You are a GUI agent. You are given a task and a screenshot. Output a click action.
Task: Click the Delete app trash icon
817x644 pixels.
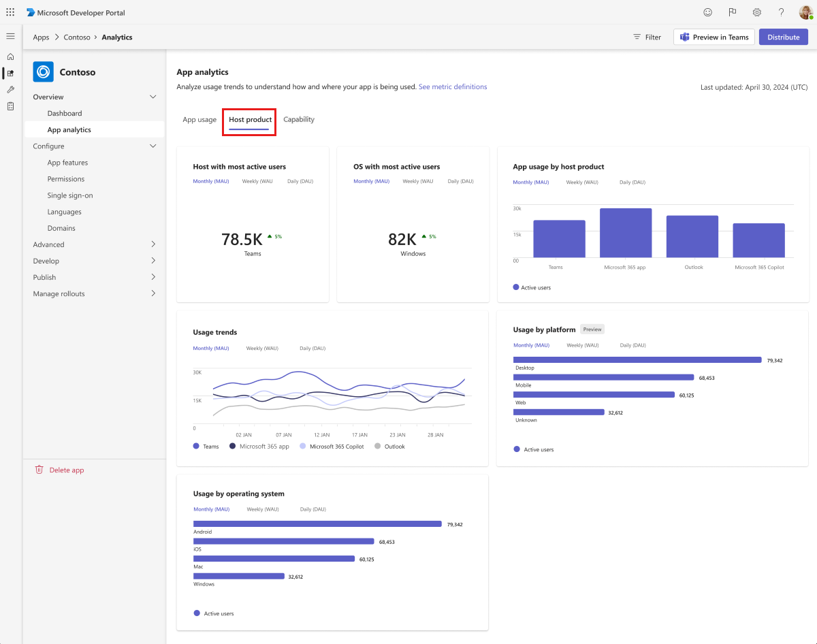[39, 470]
